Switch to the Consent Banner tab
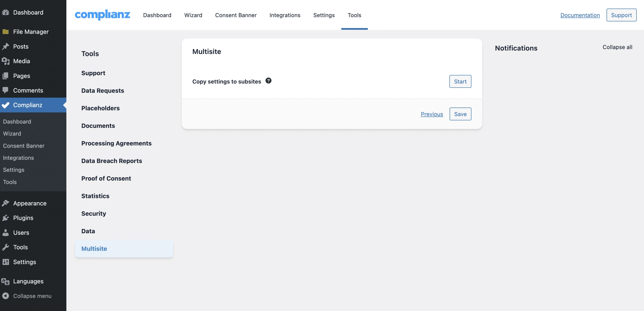644x311 pixels. tap(236, 15)
